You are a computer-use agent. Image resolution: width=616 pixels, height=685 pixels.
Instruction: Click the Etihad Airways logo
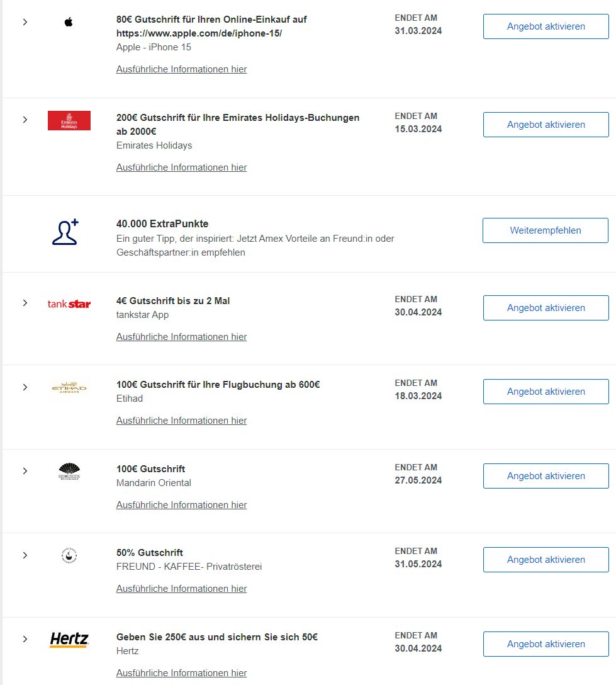point(69,387)
